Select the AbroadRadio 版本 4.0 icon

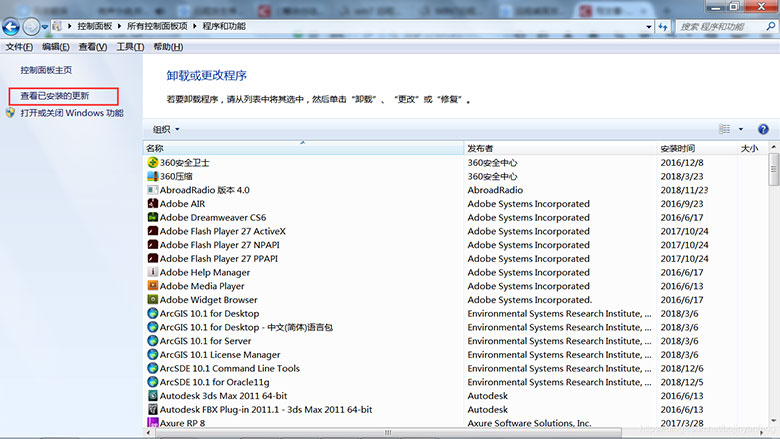[x=153, y=190]
